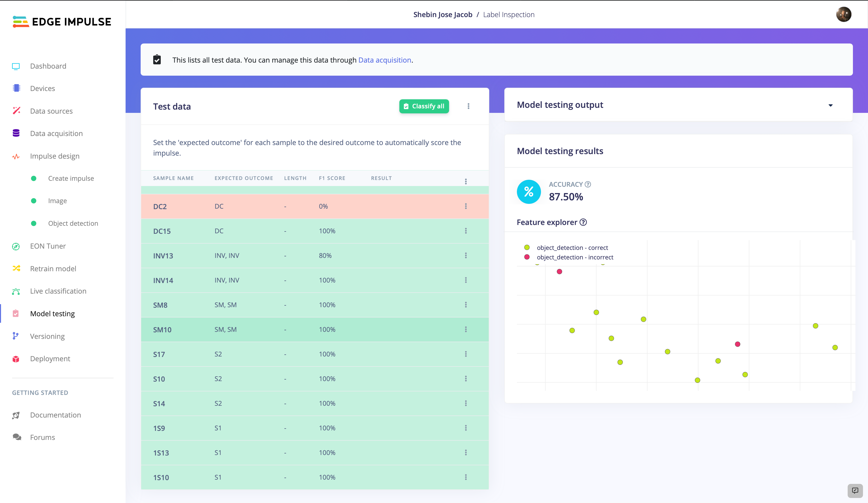Screen dimensions: 868x503
Task: Click the Retrain model shuffle icon
Action: click(x=16, y=268)
